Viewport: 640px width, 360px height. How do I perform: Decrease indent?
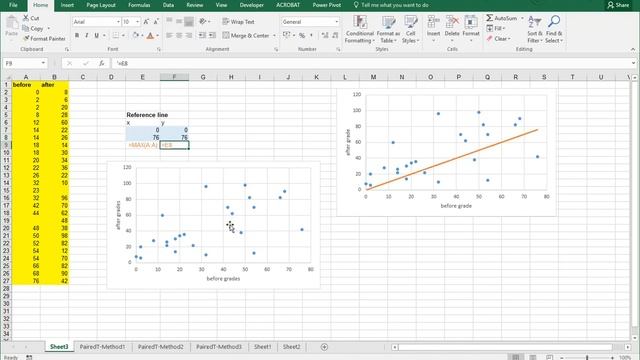tap(202, 36)
